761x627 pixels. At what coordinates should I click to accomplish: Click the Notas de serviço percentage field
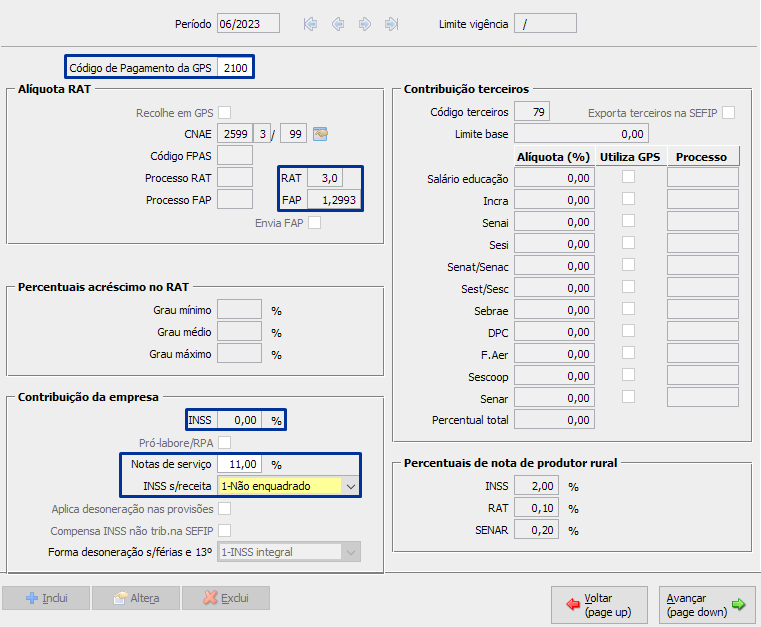click(241, 464)
